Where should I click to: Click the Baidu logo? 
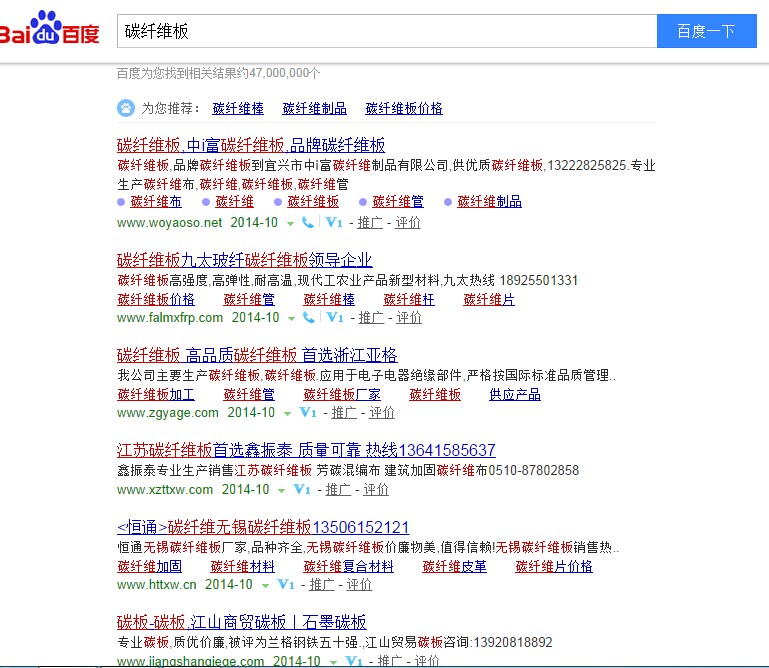click(x=49, y=28)
